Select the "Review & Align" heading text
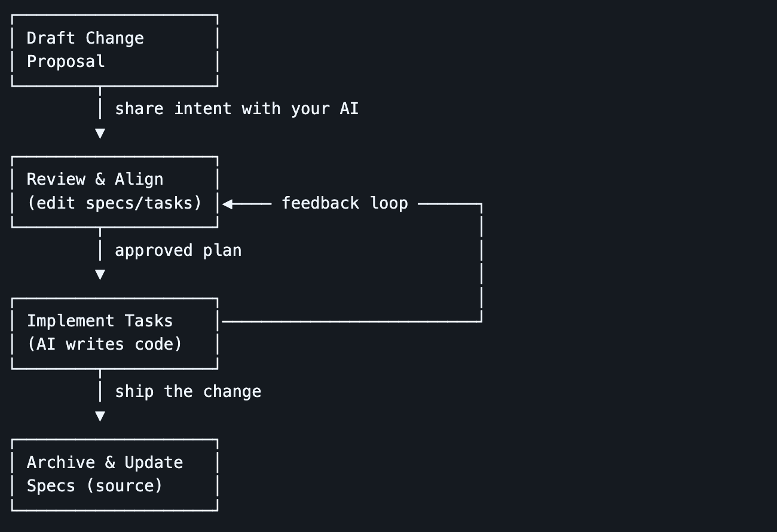Image resolution: width=777 pixels, height=532 pixels. point(95,179)
